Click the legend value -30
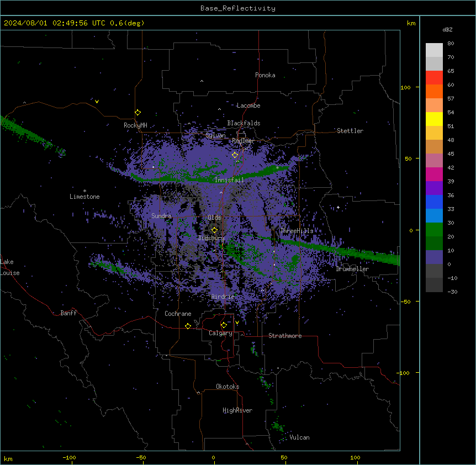Image resolution: width=476 pixels, height=465 pixels. coord(452,292)
